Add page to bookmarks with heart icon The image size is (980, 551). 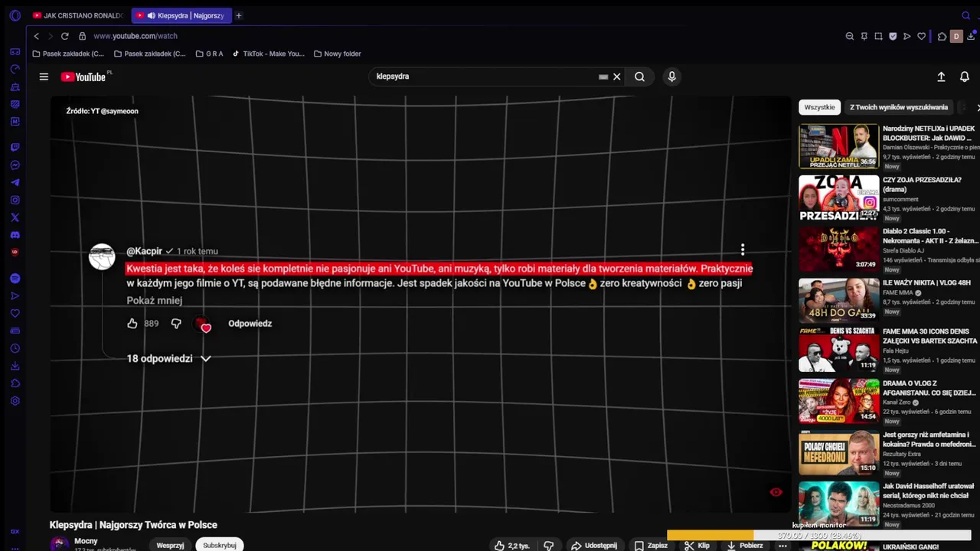[922, 36]
